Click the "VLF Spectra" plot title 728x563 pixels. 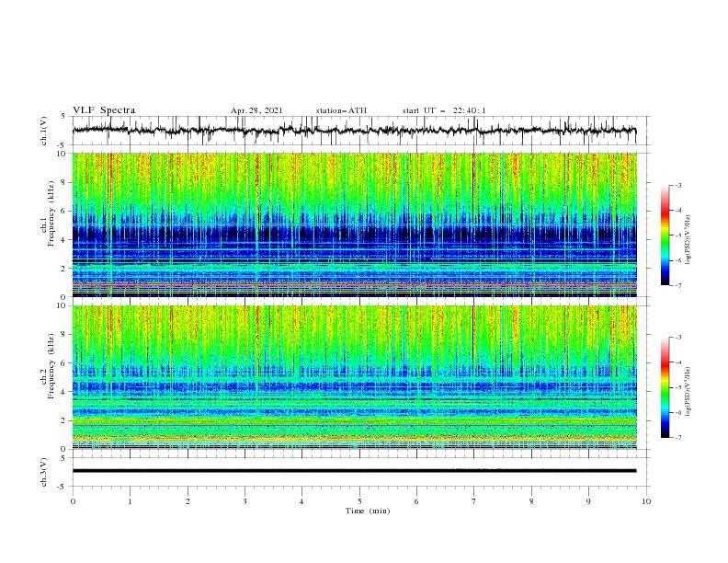[104, 110]
